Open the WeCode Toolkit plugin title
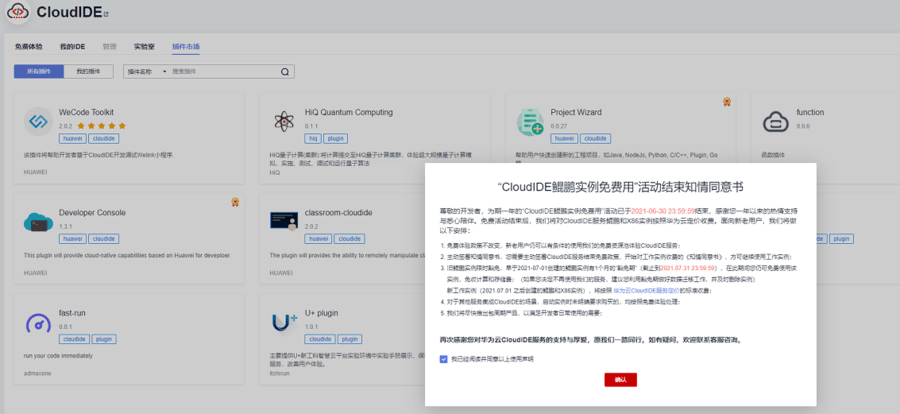 pos(86,113)
